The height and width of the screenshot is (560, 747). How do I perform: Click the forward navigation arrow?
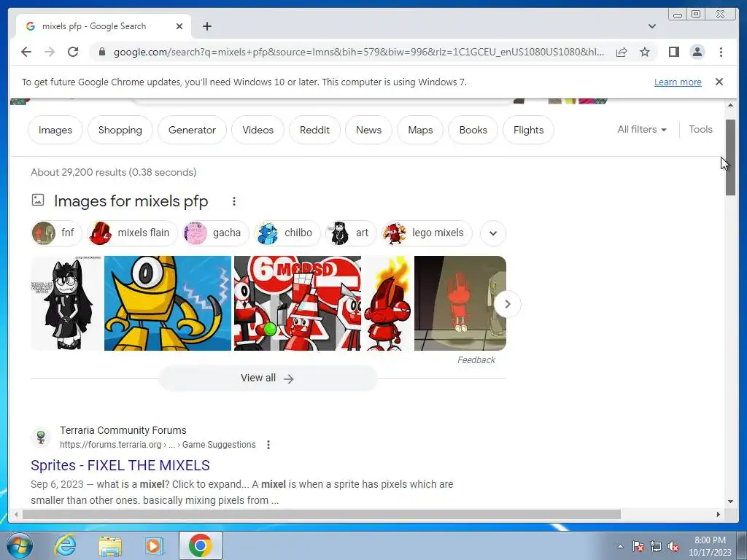click(50, 52)
